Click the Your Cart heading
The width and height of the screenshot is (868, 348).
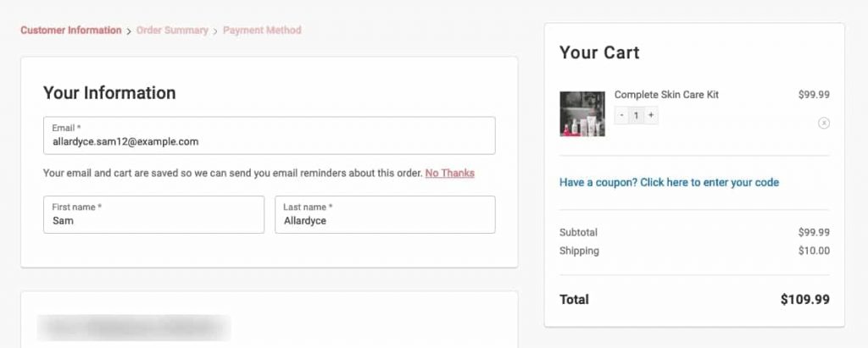599,52
